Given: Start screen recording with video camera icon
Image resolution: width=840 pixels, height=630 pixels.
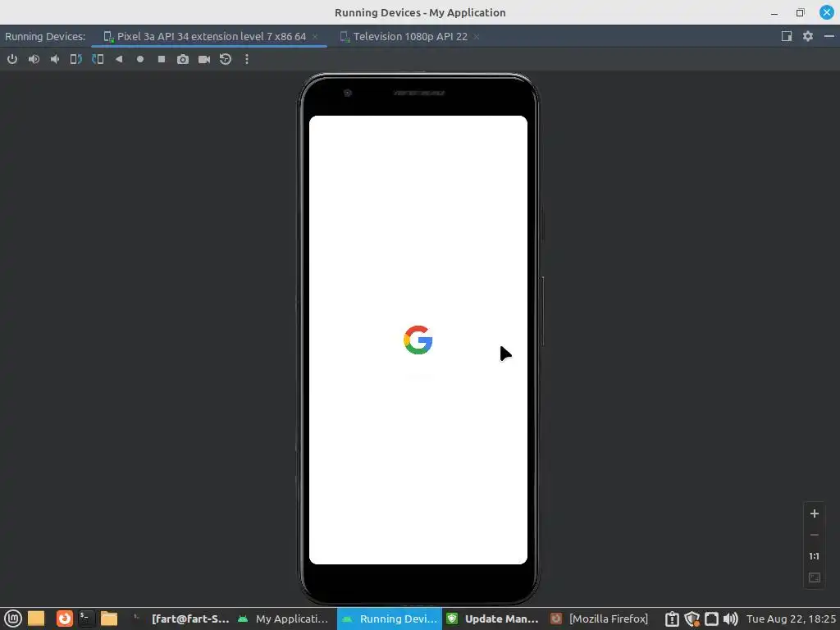Looking at the screenshot, I should (204, 59).
